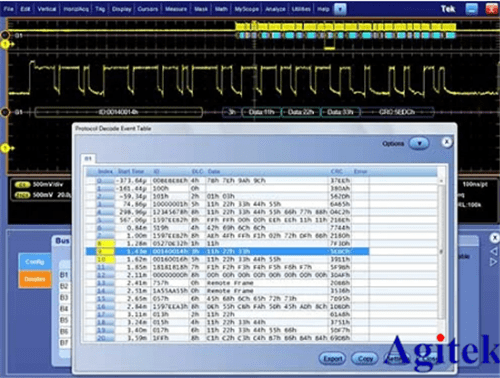Open index 4 link in event table
Screen dimensions: 500x378
105,212
